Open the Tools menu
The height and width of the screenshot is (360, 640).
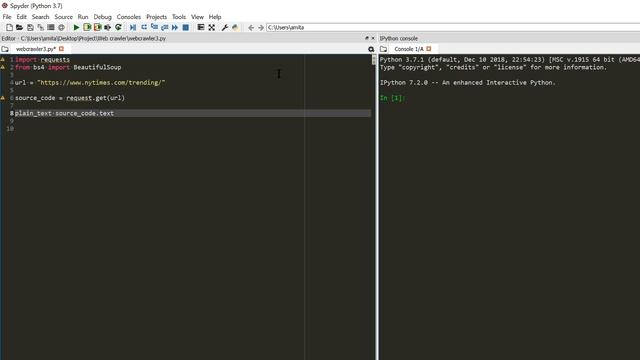179,17
